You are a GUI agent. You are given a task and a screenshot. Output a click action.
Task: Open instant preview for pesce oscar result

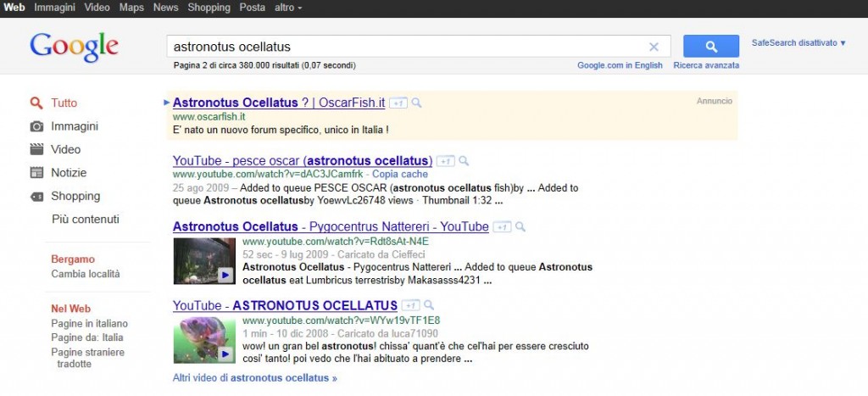[464, 161]
